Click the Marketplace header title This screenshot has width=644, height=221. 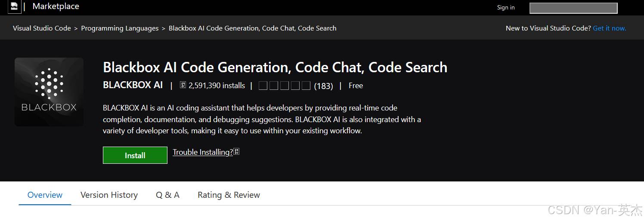56,6
